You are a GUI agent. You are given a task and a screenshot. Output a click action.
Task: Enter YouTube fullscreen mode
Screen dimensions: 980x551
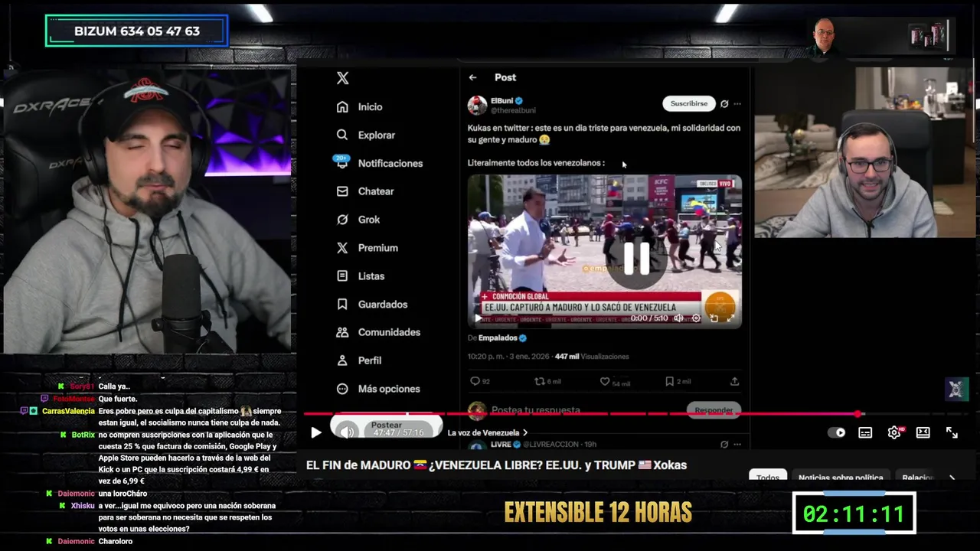[x=952, y=432]
